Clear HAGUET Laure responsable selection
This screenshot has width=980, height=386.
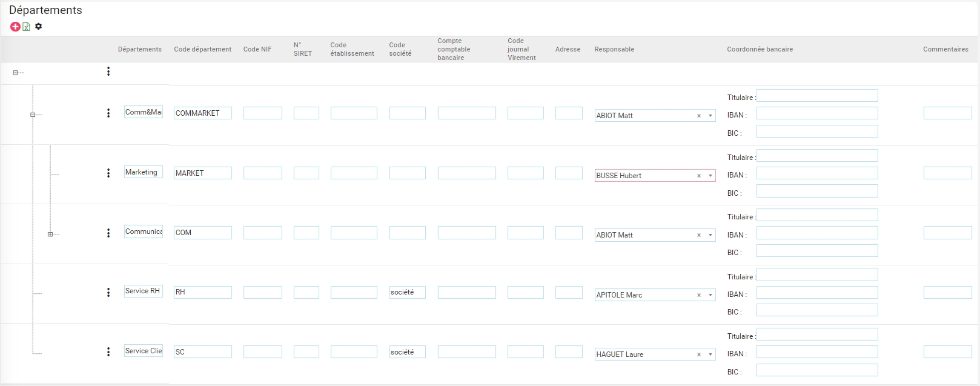pyautogui.click(x=699, y=354)
